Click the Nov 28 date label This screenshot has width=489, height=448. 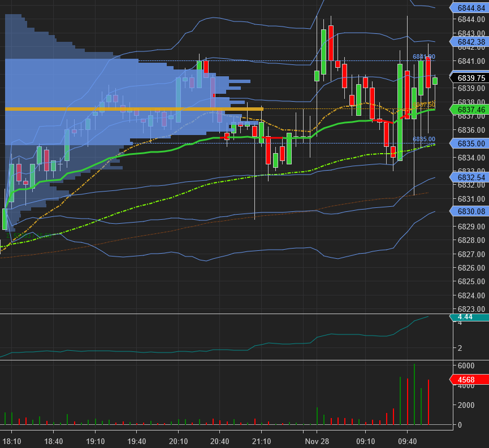[317, 441]
